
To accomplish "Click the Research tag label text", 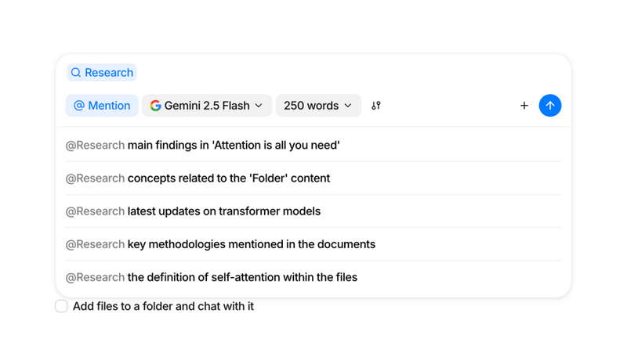I will pos(109,73).
